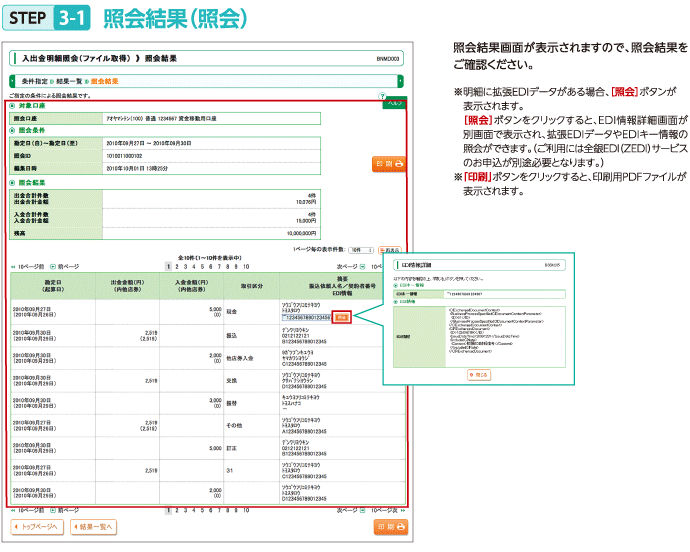690x552 pixels.
Task: Go to page 3 in top pagination
Action: tap(185, 267)
